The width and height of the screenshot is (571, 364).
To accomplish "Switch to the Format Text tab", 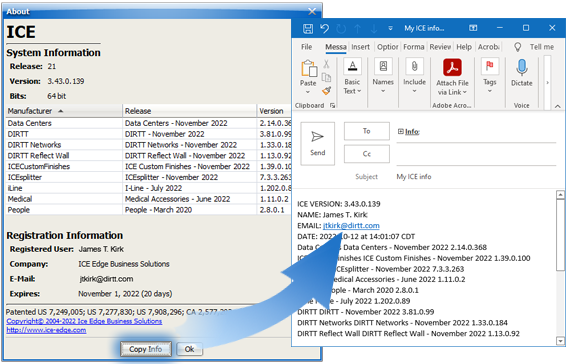I will (x=414, y=47).
